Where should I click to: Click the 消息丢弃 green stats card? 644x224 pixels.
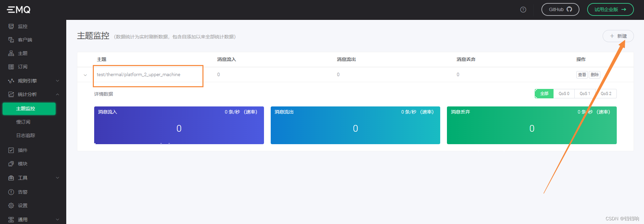tap(532, 125)
